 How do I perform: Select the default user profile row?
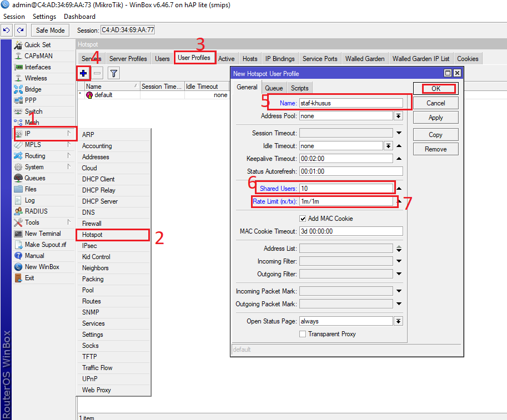click(x=153, y=95)
